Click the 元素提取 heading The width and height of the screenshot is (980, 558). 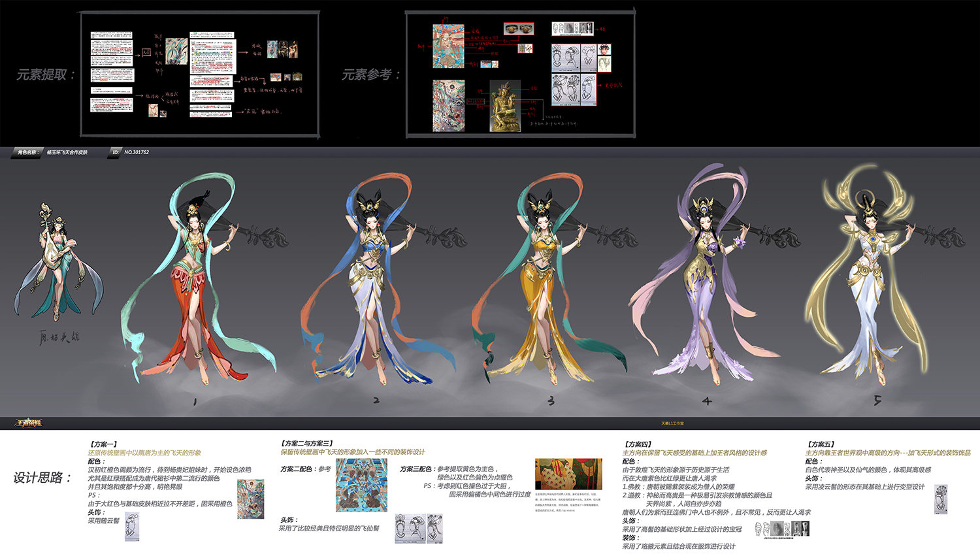point(45,74)
